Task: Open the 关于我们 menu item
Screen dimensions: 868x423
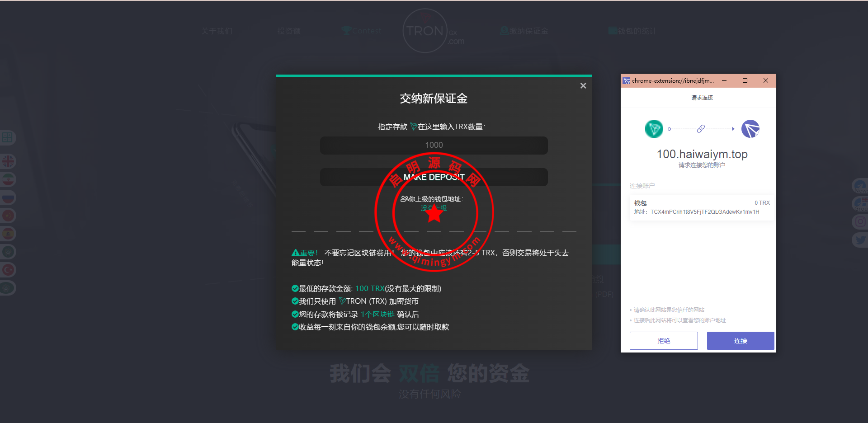Action: [x=217, y=31]
